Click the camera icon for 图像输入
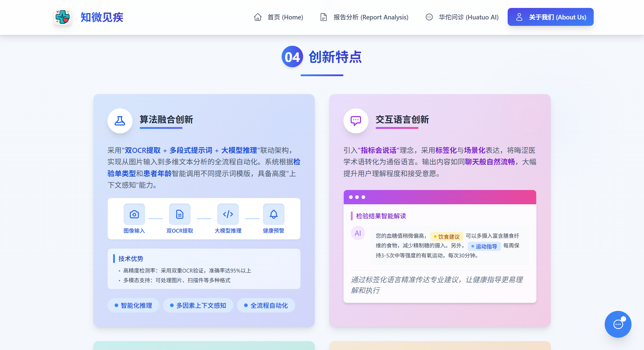The height and width of the screenshot is (350, 644). coord(134,214)
